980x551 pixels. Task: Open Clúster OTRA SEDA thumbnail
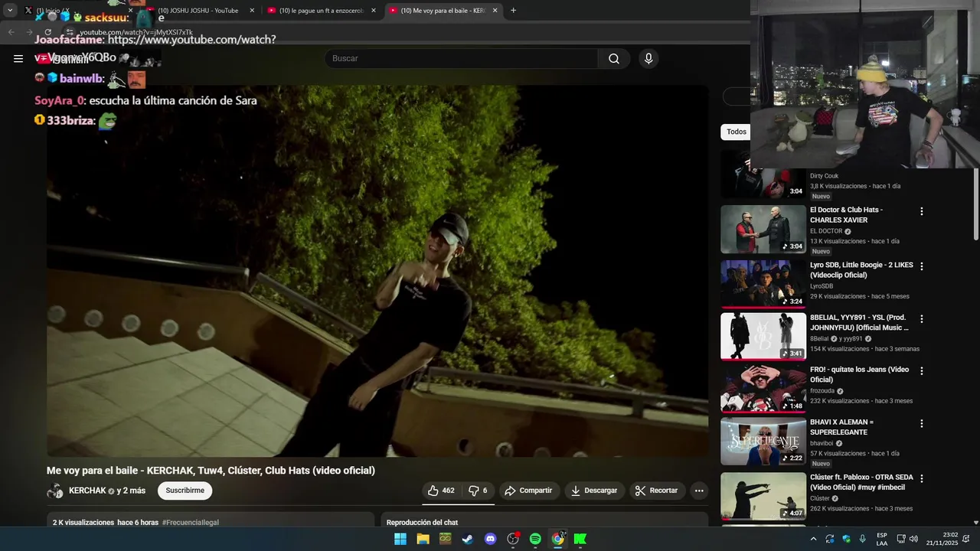click(763, 496)
